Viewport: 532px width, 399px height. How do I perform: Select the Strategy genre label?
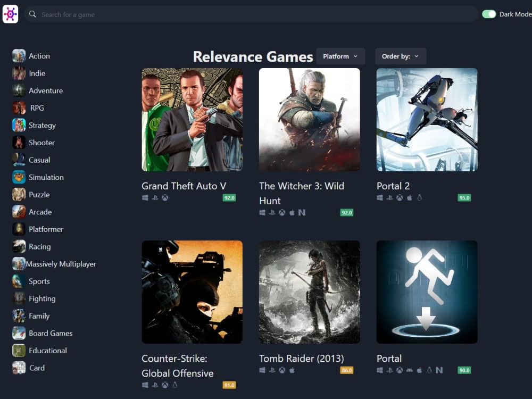(42, 125)
